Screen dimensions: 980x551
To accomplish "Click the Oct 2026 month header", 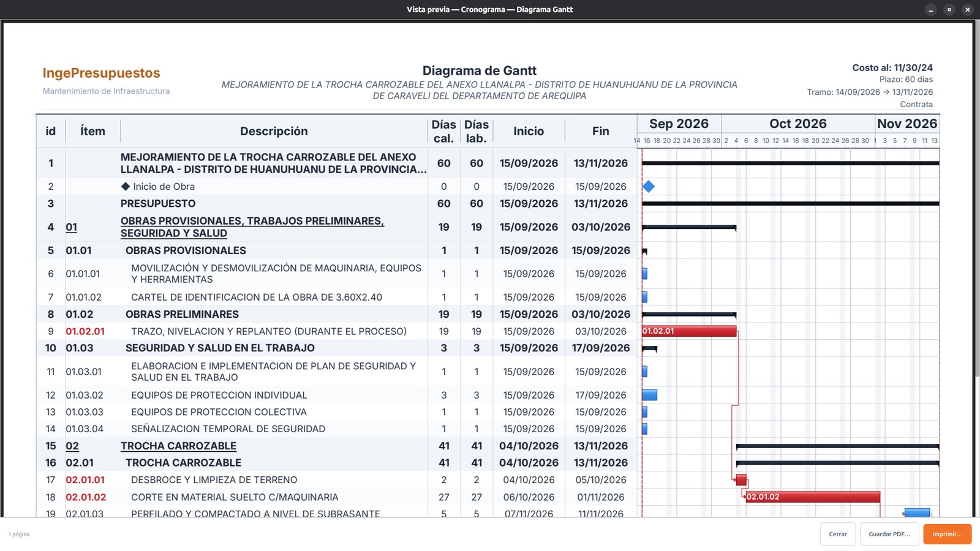I will (798, 124).
